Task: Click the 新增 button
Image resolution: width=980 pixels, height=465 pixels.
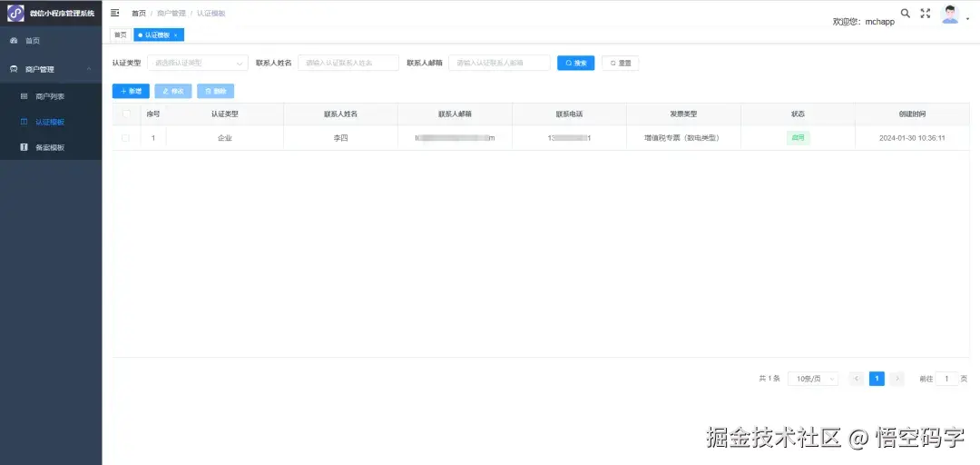Action: pos(131,92)
